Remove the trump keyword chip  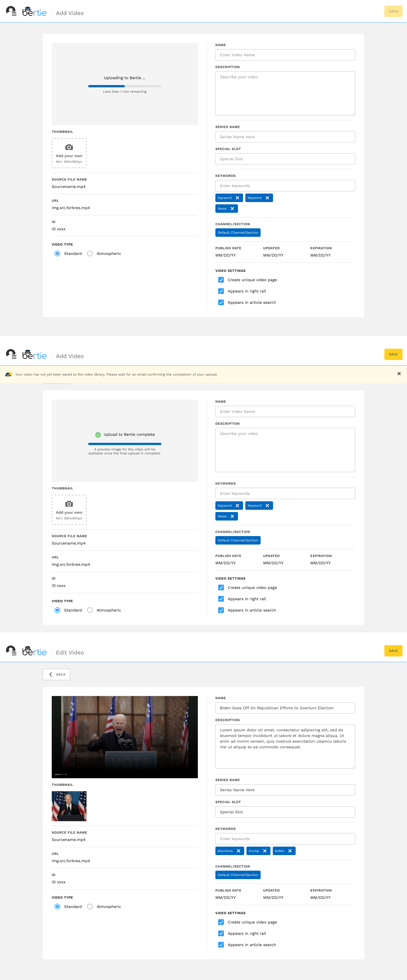click(265, 851)
